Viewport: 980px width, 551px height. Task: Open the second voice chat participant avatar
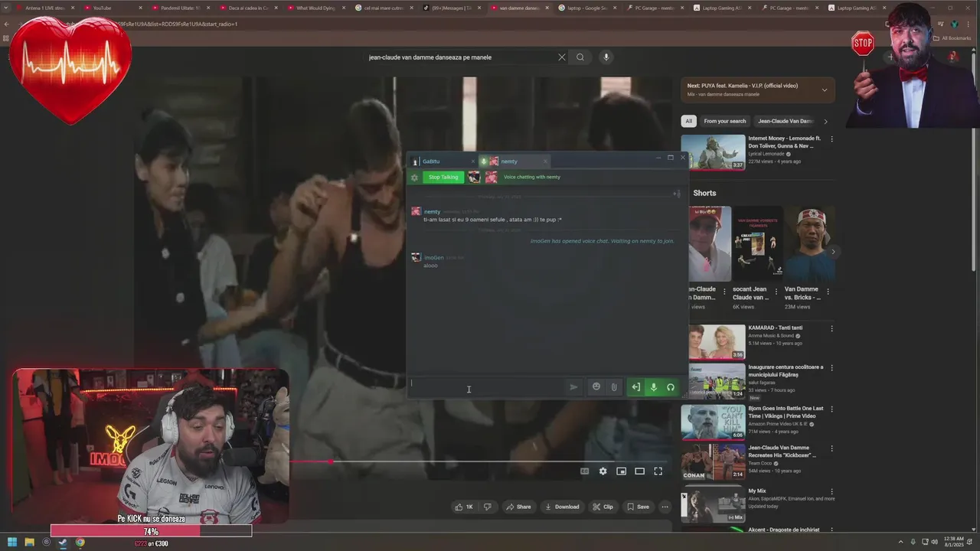pos(491,178)
